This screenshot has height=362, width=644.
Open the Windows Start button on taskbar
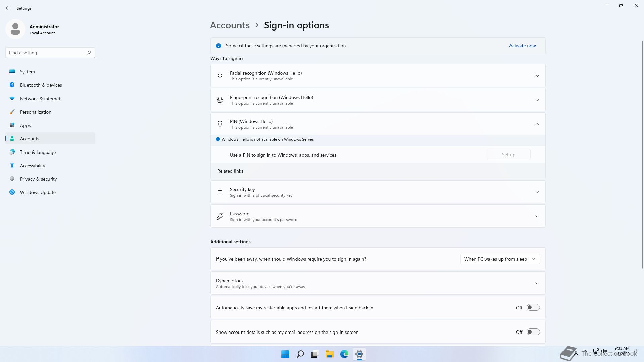(x=285, y=354)
